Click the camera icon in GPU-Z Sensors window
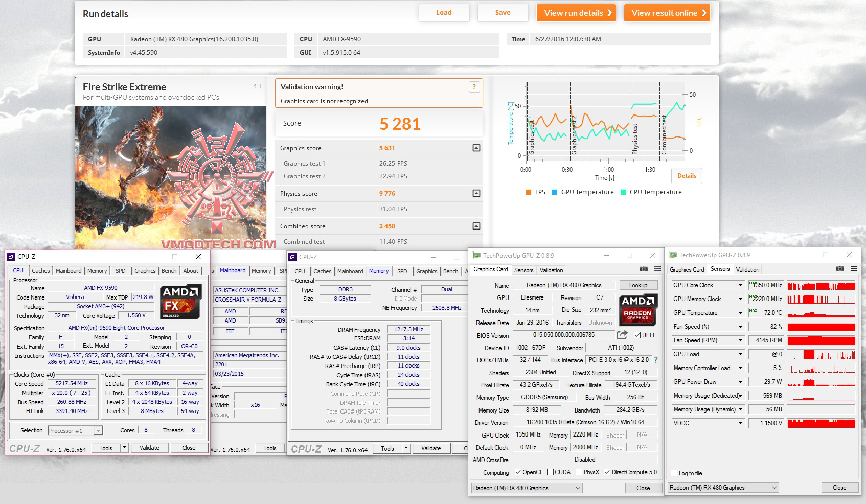866x504 pixels. click(x=840, y=269)
